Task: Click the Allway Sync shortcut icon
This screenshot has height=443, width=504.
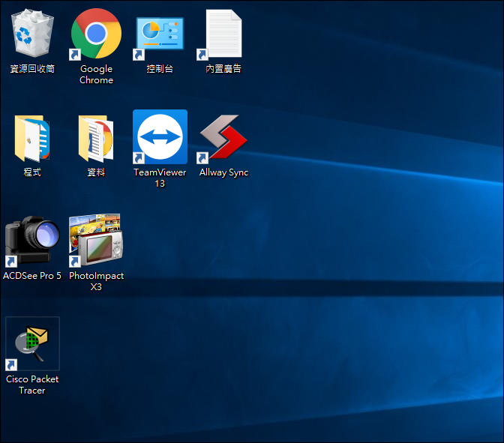Action: point(223,138)
